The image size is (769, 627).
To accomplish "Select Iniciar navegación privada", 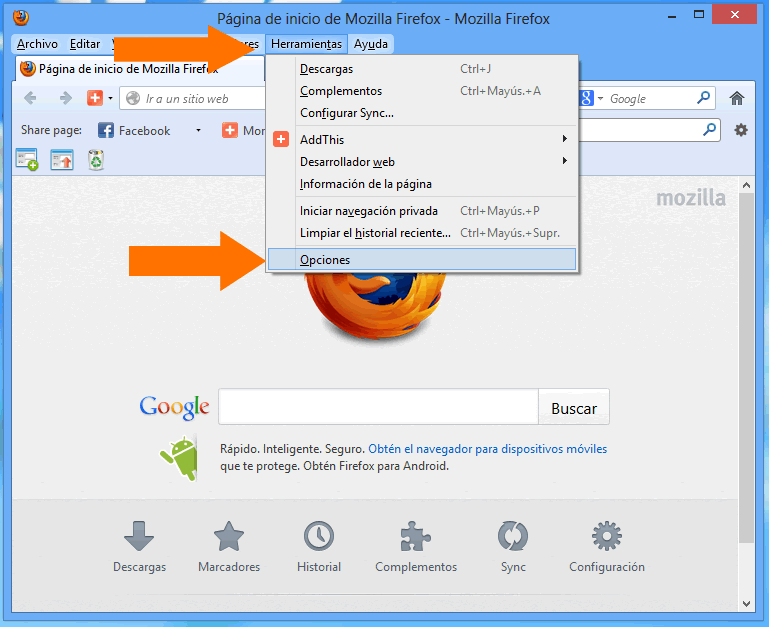I will click(x=422, y=210).
